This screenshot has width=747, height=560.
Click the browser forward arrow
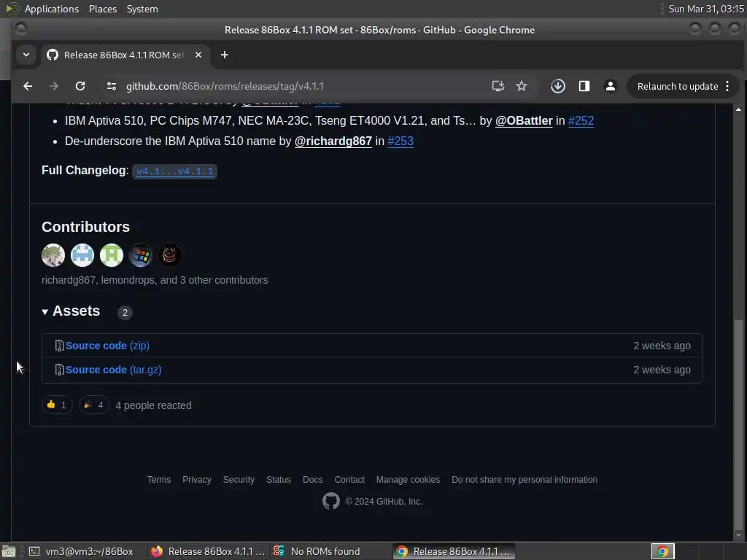pyautogui.click(x=54, y=86)
